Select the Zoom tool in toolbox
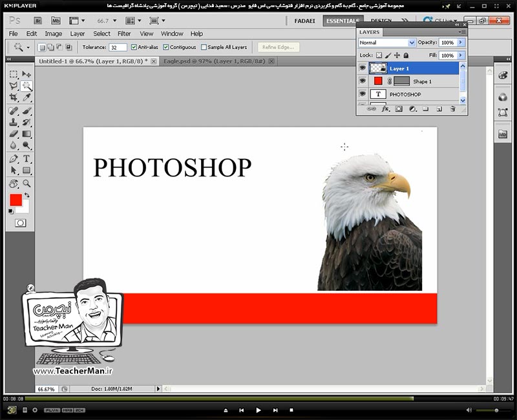The image size is (517, 420). (x=26, y=184)
